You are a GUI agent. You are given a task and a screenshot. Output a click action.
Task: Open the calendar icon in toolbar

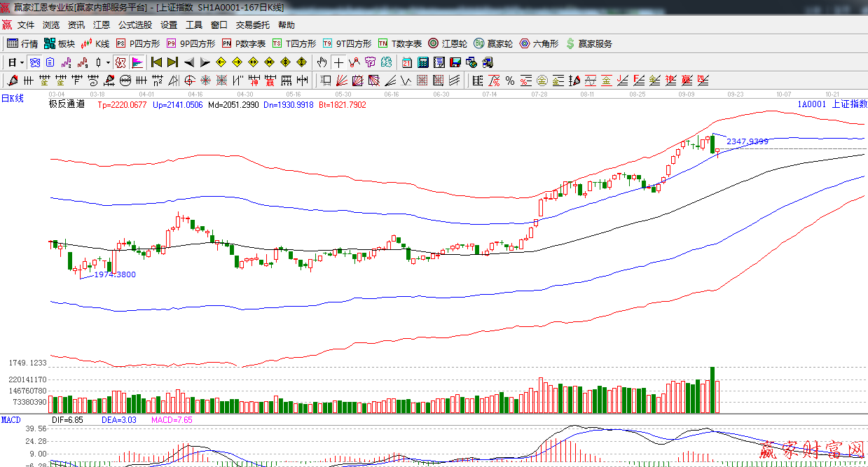(406, 62)
